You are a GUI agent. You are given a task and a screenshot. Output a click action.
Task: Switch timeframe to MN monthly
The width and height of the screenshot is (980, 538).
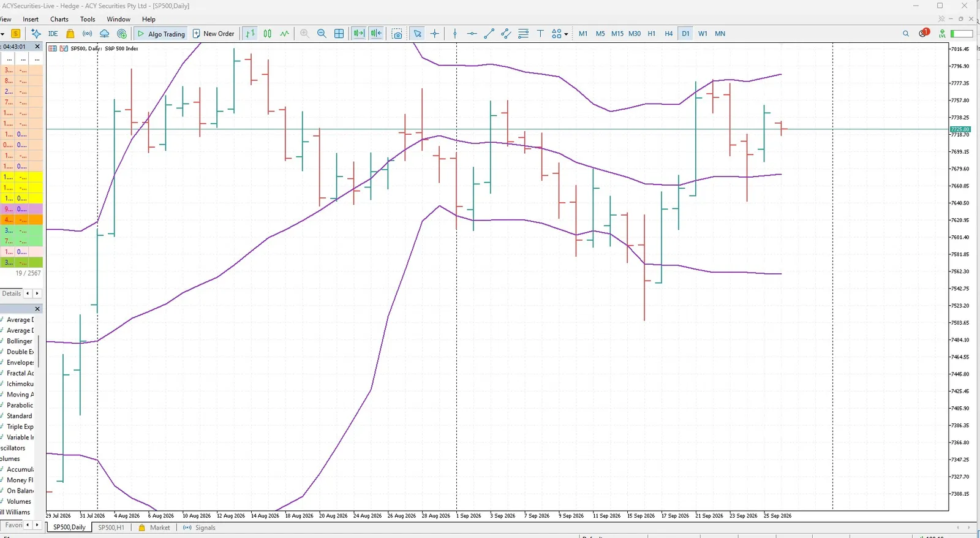coord(720,34)
